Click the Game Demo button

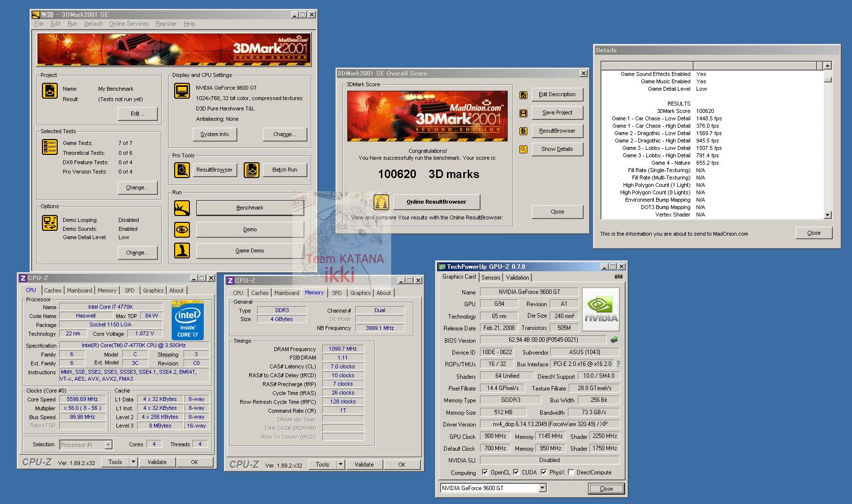pos(250,251)
